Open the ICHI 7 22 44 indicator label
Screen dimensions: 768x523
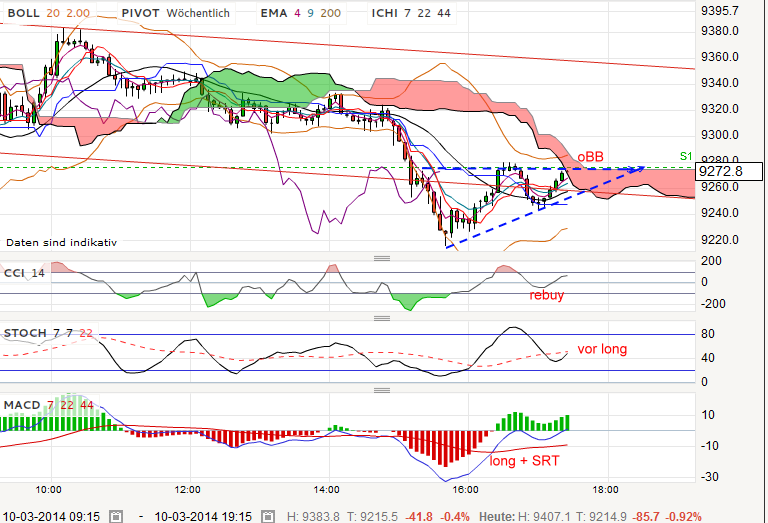pos(411,13)
